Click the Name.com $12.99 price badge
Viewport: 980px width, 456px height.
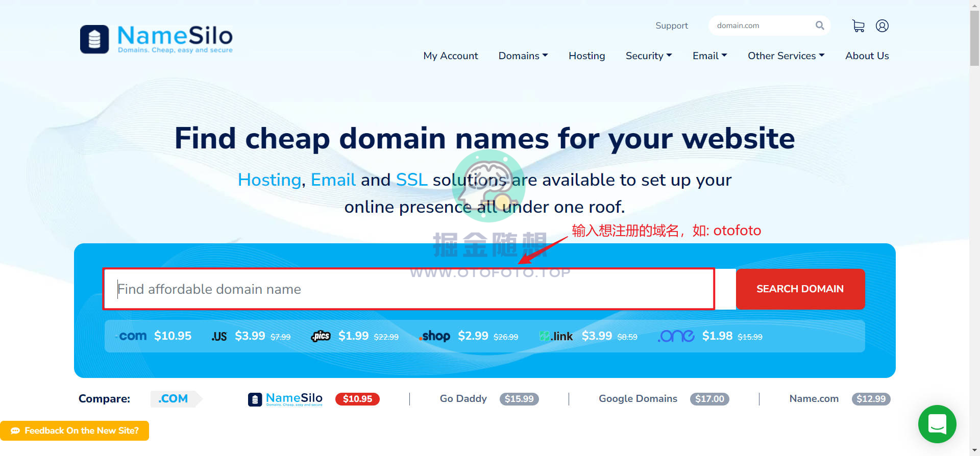tap(871, 399)
